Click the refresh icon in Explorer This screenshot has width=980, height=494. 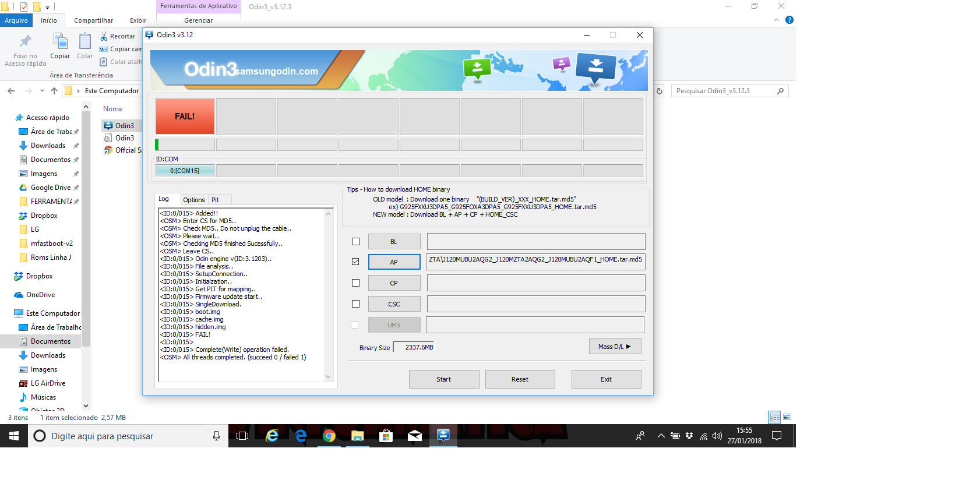pyautogui.click(x=660, y=91)
